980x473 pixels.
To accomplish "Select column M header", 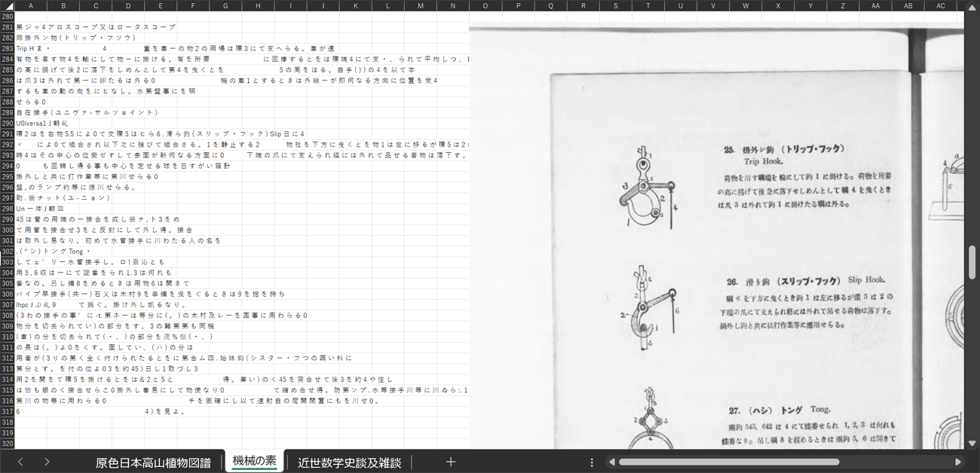I will [x=420, y=6].
